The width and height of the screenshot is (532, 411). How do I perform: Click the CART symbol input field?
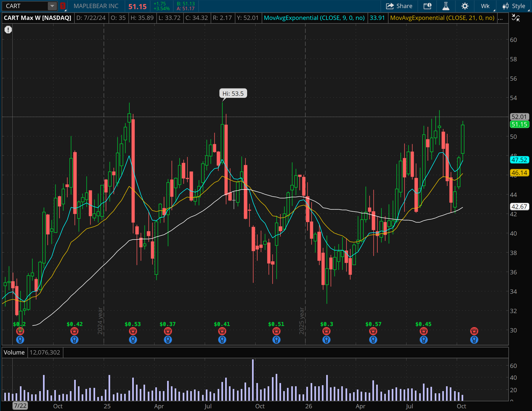pos(25,6)
